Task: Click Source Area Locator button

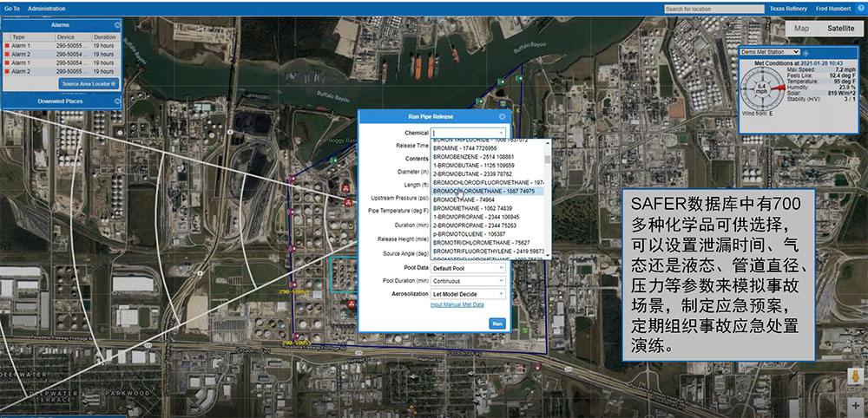Action: tap(89, 84)
